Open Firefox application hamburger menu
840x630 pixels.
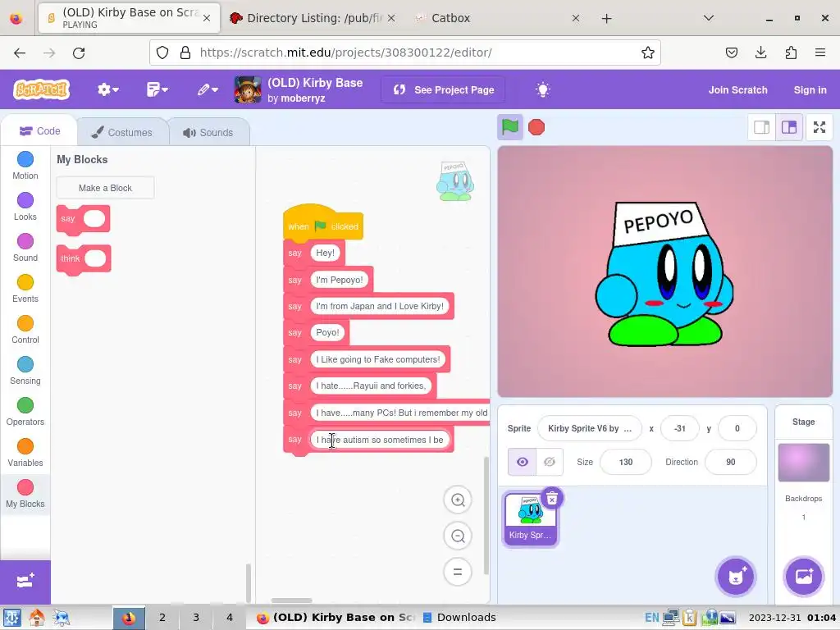click(x=819, y=52)
